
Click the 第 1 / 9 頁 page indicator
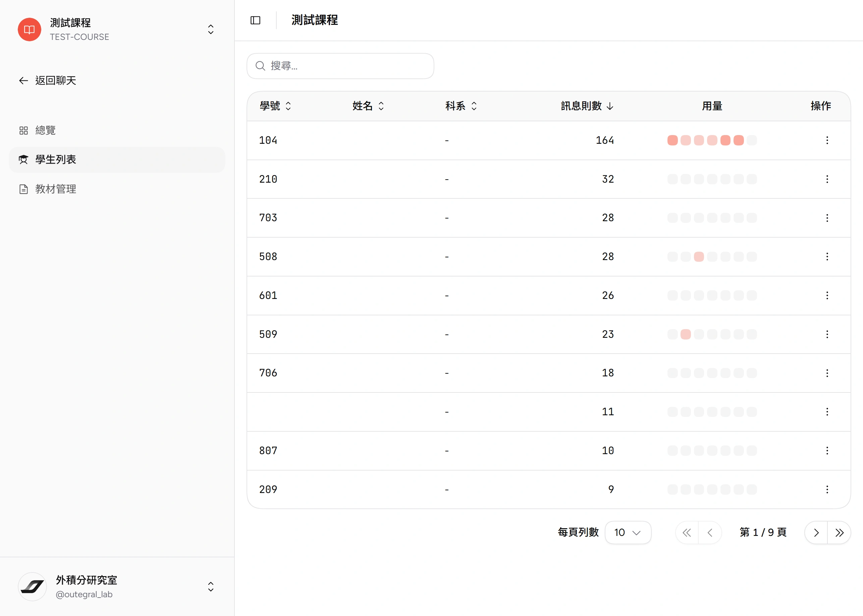click(763, 533)
